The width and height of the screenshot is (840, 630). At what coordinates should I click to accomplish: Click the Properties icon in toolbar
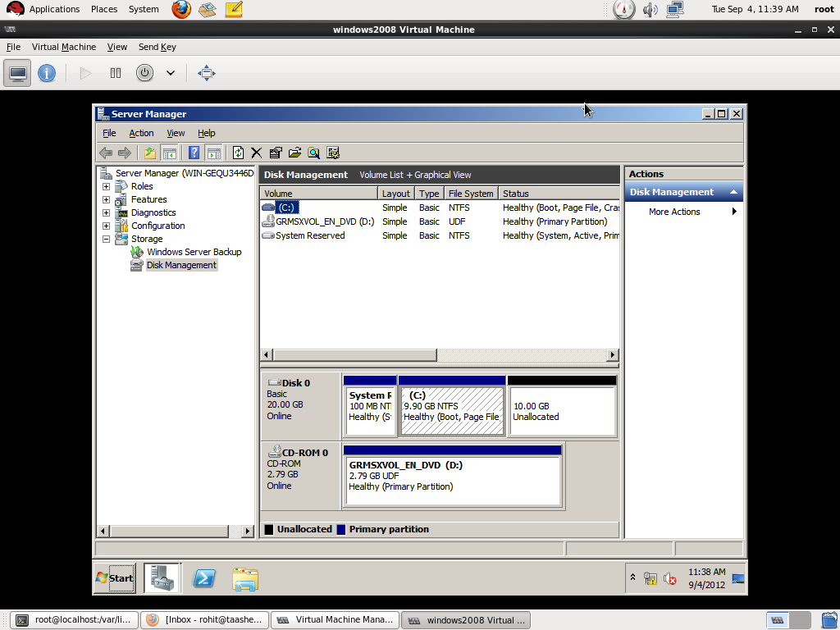(x=276, y=153)
